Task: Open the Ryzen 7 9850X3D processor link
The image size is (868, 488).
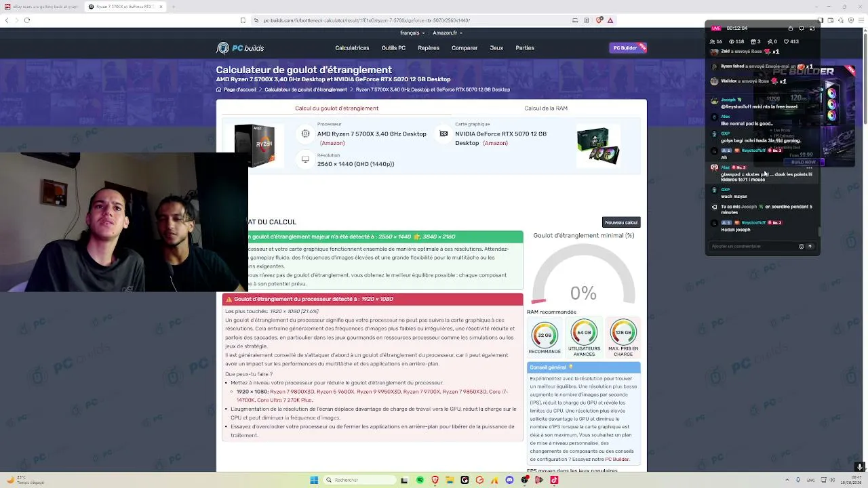Action: 465,392
